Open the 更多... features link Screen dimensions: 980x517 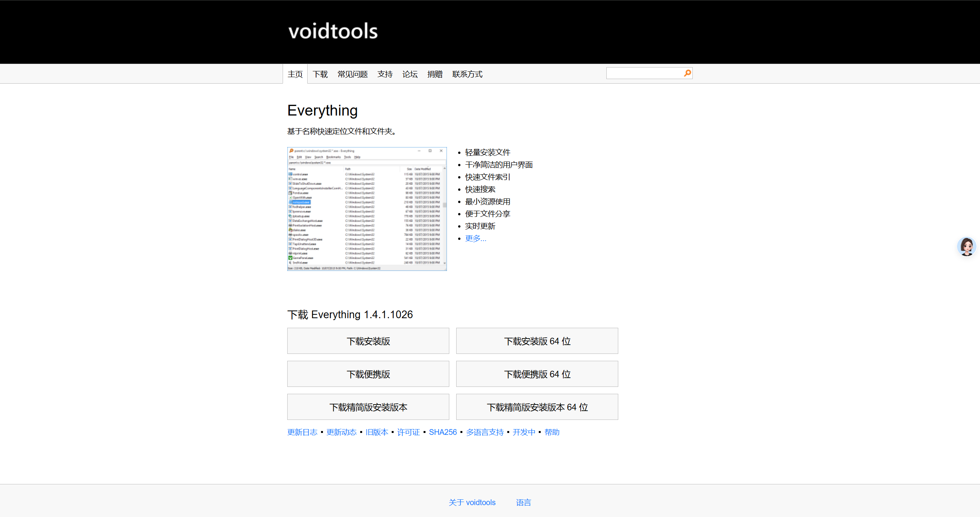(475, 238)
